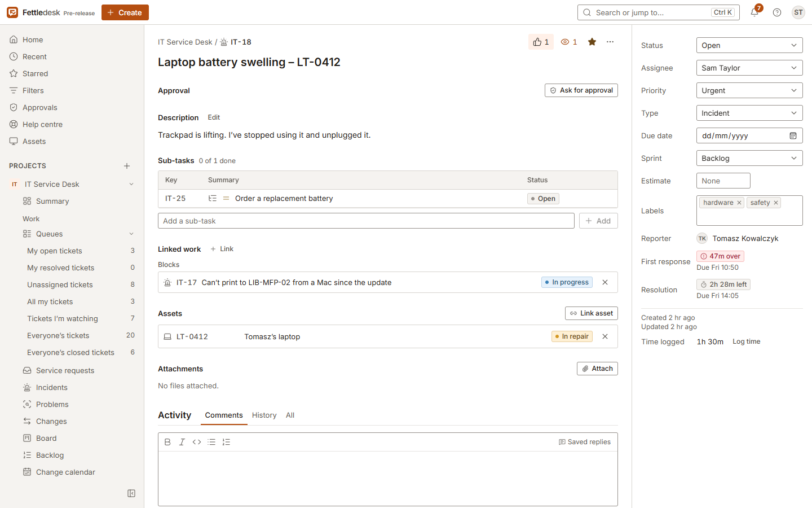
Task: Star this ticket with the star icon
Action: coord(592,42)
